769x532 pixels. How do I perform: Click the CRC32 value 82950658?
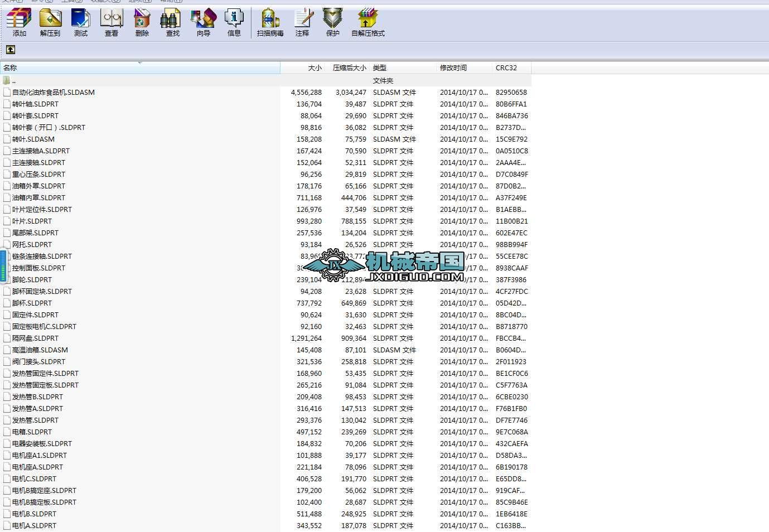click(511, 93)
